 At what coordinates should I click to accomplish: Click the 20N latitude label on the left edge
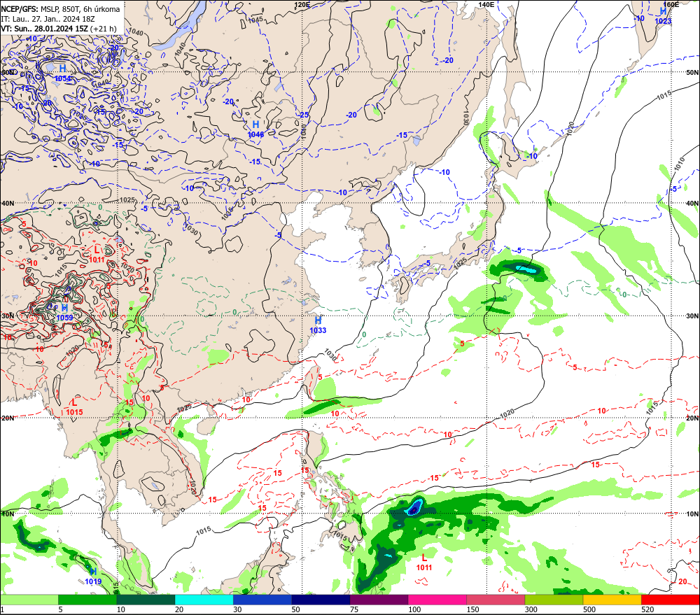click(8, 418)
